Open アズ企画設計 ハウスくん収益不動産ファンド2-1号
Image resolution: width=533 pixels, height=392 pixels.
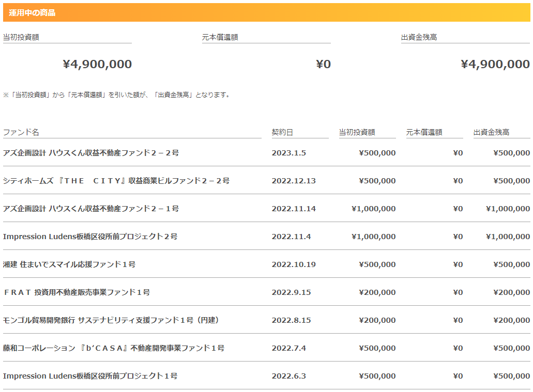pos(91,209)
